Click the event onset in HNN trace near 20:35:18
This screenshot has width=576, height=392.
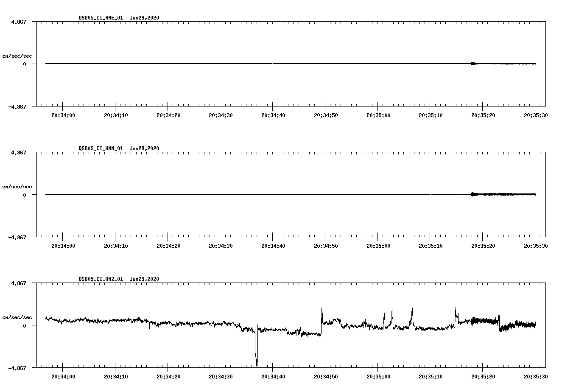(474, 194)
